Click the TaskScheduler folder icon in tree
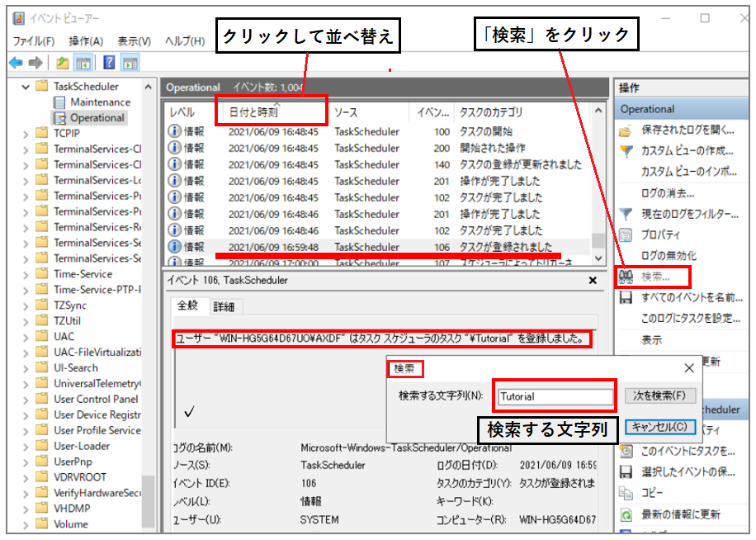 click(x=42, y=87)
